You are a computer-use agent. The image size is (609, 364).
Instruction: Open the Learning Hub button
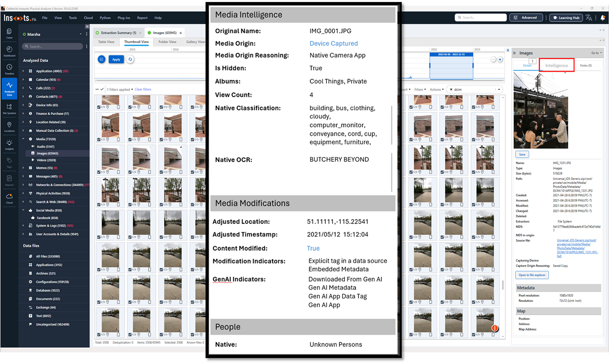566,18
